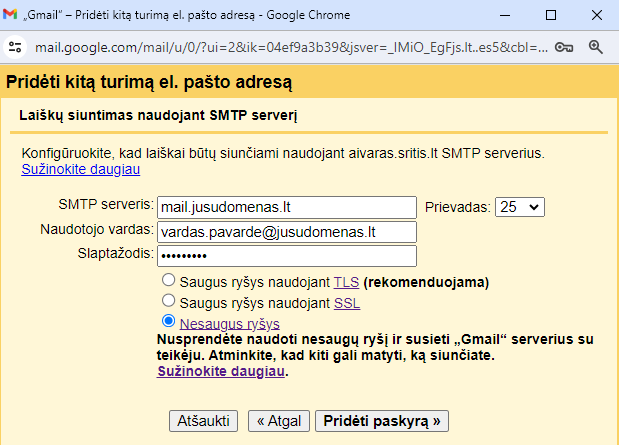
Task: Click the Gmail favicon in title bar
Action: tap(10, 15)
